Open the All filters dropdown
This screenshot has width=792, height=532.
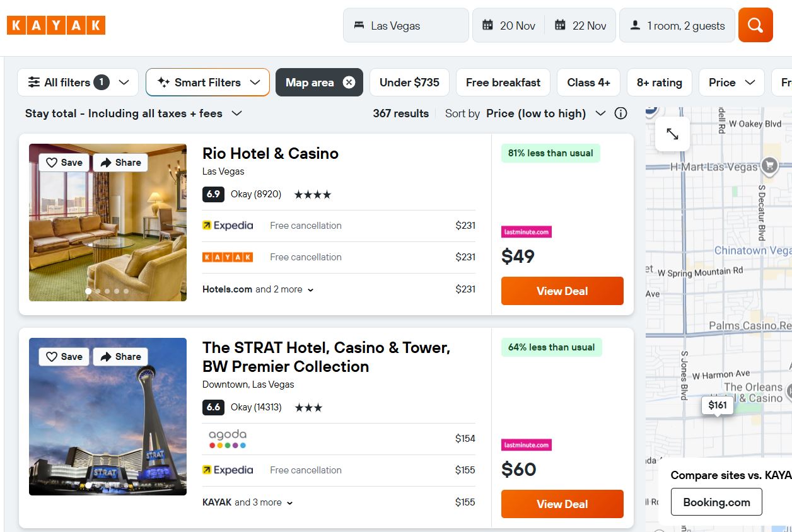[x=78, y=83]
